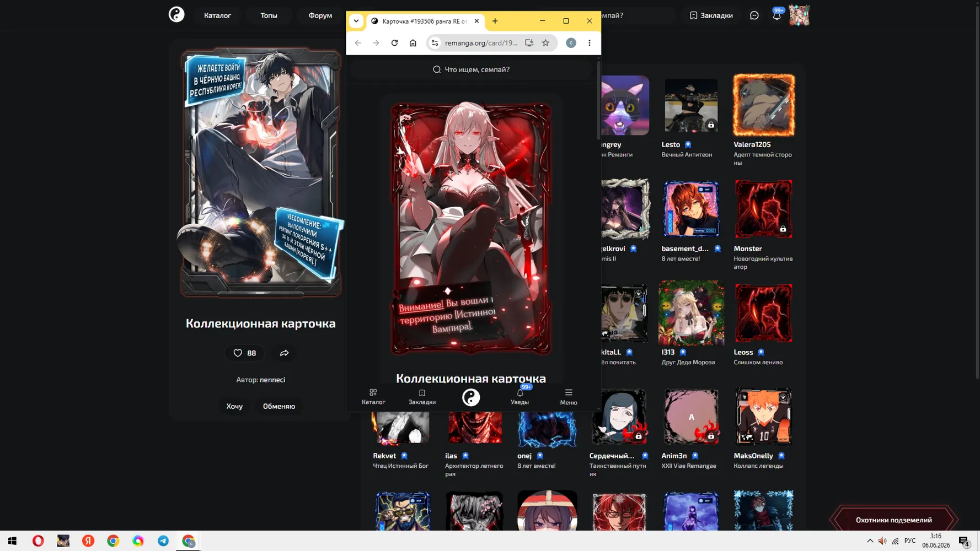
Task: Open basement_d... user avatar
Action: (691, 209)
